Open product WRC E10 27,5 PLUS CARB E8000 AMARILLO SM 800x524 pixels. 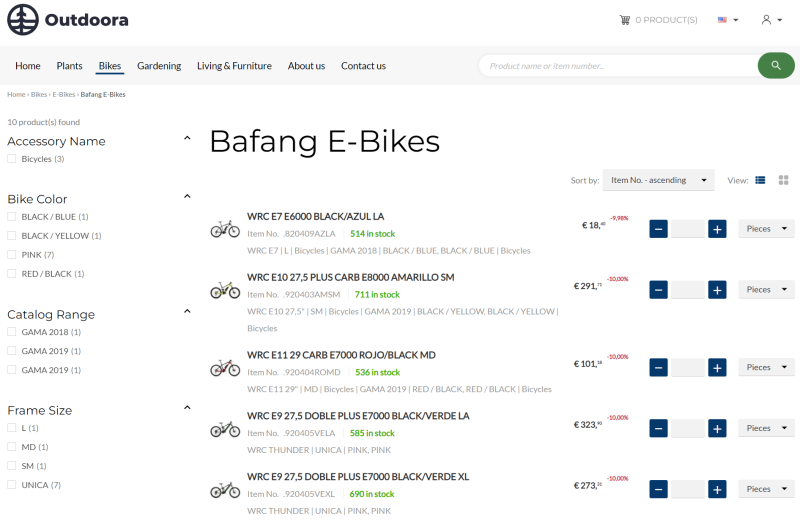(351, 277)
